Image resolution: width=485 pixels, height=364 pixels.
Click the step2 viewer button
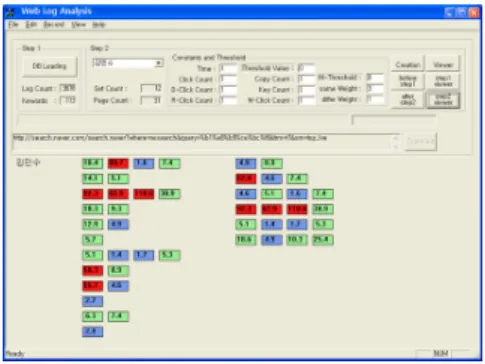[443, 100]
